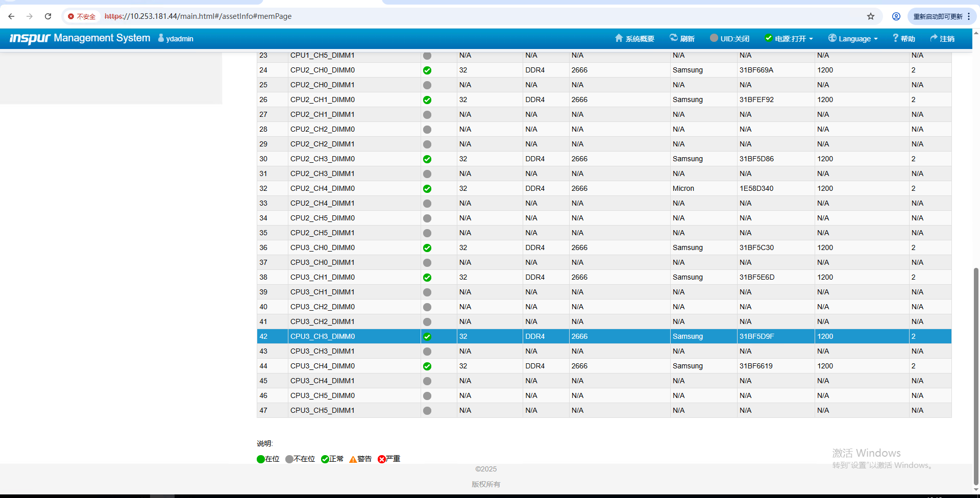Image resolution: width=980 pixels, height=498 pixels.
Task: Click green status icon for CPU2_CH3_DIMM0
Action: pos(427,159)
